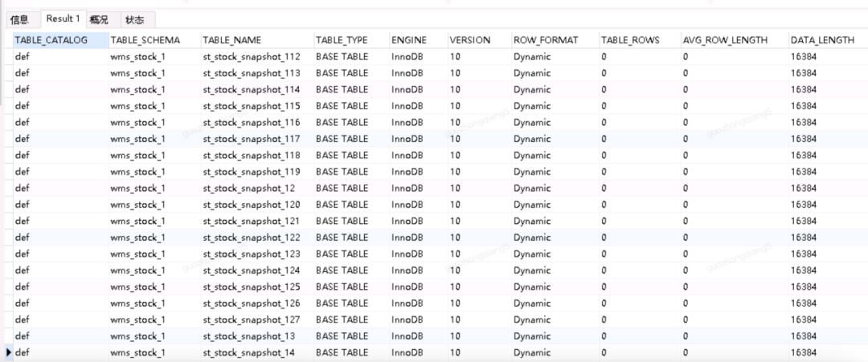Select InnoDB in the st_stock_snapshot_115 row

(418, 106)
